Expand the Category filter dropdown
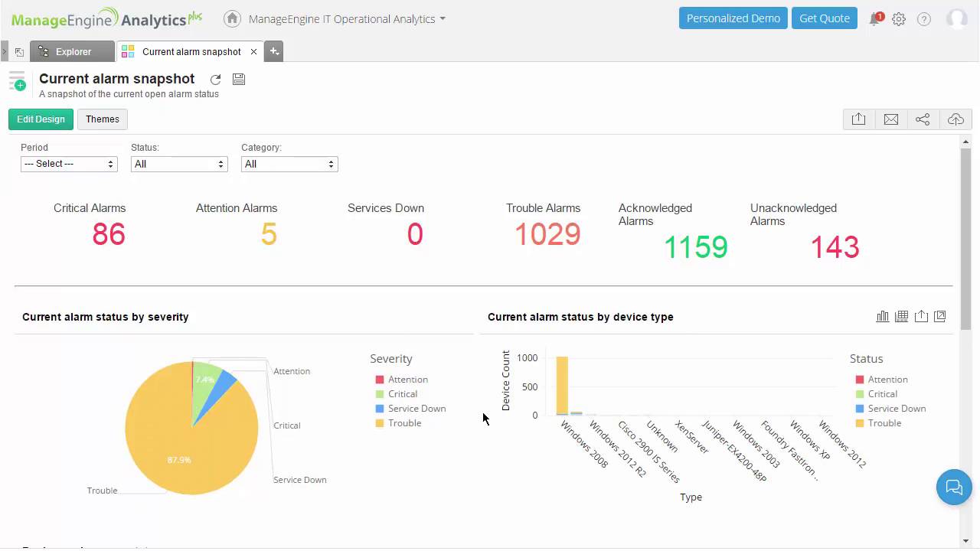 pyautogui.click(x=289, y=164)
